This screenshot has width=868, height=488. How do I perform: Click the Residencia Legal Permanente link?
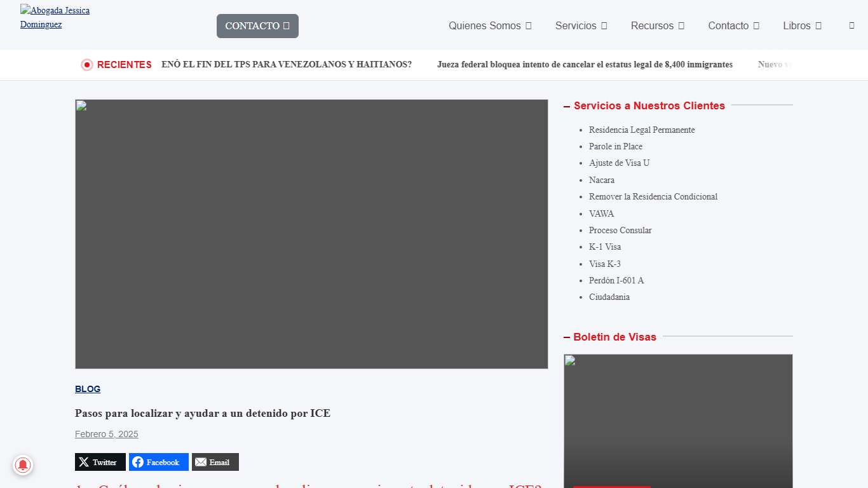642,130
